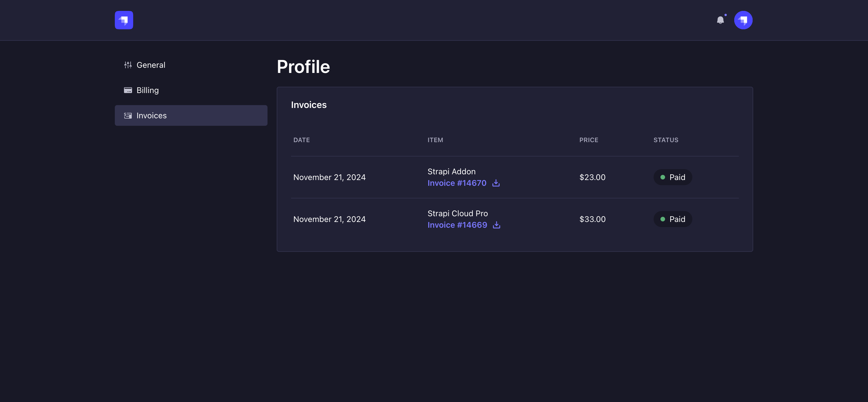Click the Strapi logo in the top navbar
868x402 pixels.
124,20
